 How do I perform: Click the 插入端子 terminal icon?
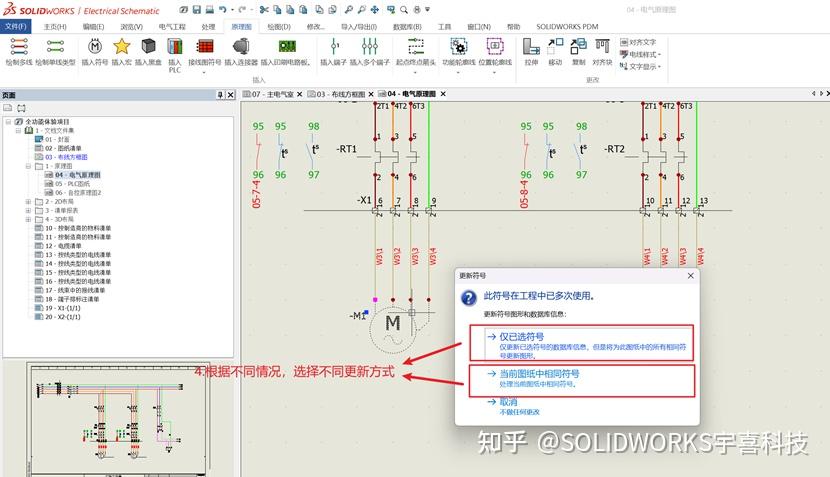(x=334, y=47)
